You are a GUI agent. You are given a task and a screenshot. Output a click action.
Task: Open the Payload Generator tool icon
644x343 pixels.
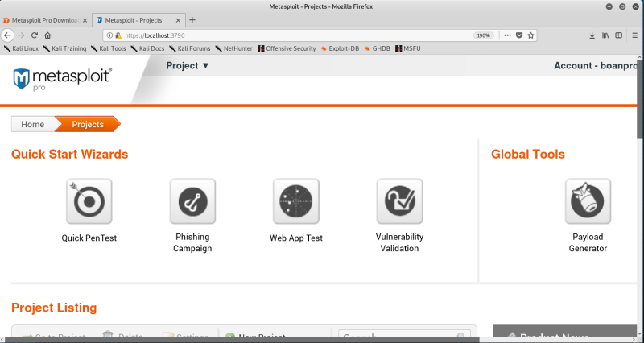588,201
